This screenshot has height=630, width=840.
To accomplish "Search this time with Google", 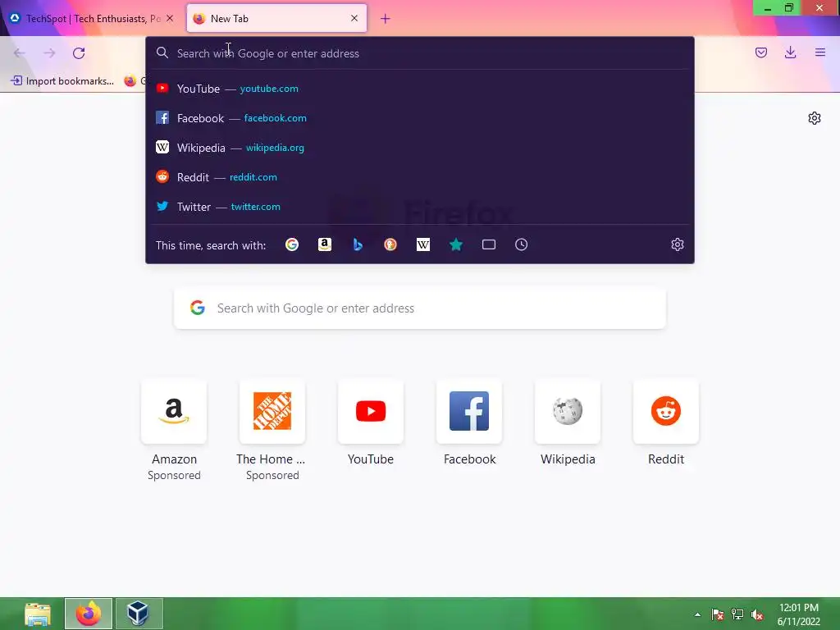I will tap(292, 244).
